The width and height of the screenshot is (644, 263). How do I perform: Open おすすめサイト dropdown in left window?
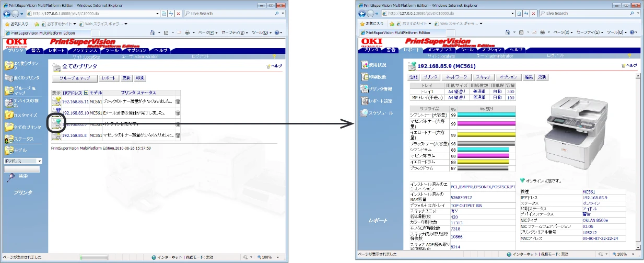(74, 24)
